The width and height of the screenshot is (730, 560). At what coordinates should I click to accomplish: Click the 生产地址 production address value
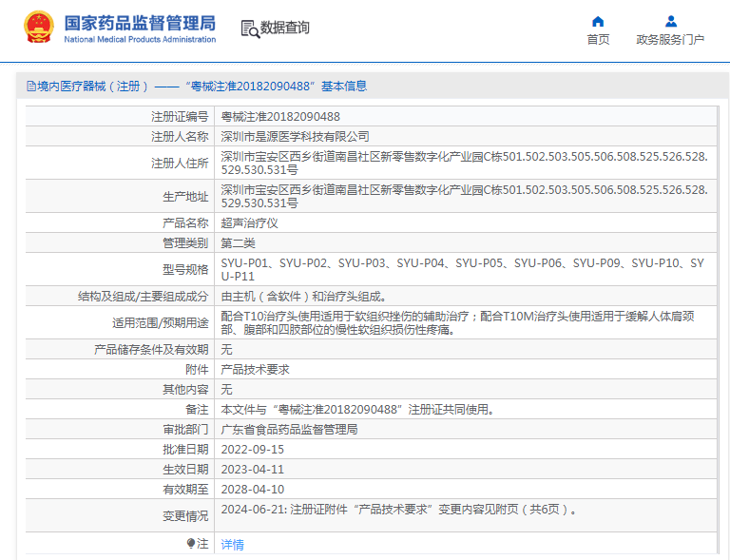[464, 197]
